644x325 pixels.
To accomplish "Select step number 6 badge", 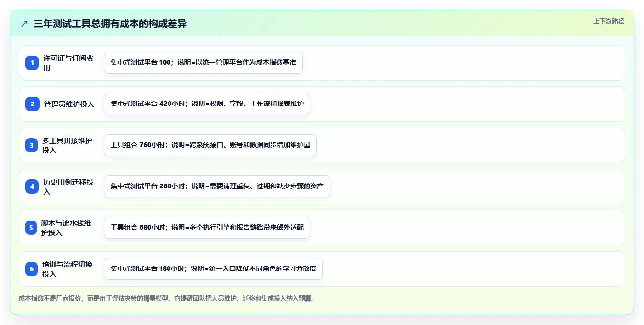I will [x=32, y=269].
